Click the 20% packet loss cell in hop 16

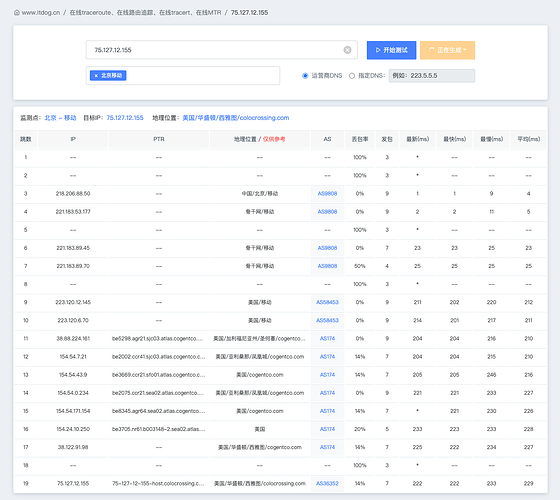[360, 429]
